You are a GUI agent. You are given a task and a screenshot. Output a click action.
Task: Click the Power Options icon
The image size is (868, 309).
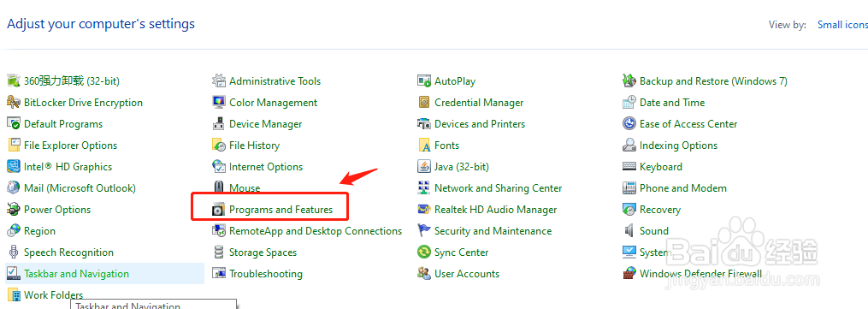coord(14,210)
